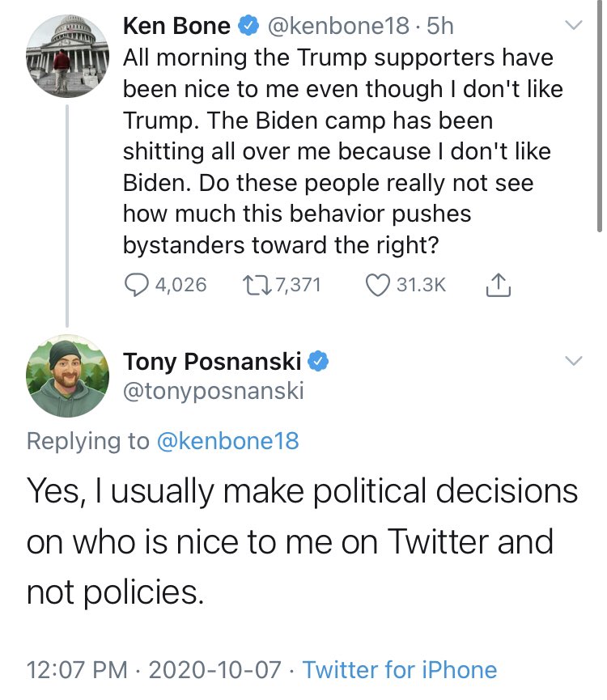Click the Ken Bone display name
The height and width of the screenshot is (700, 607).
(176, 27)
